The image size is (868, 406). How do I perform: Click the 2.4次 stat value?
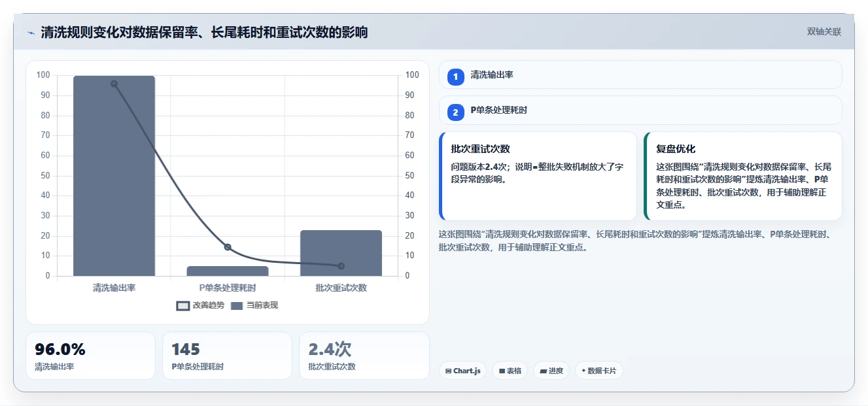coord(330,349)
